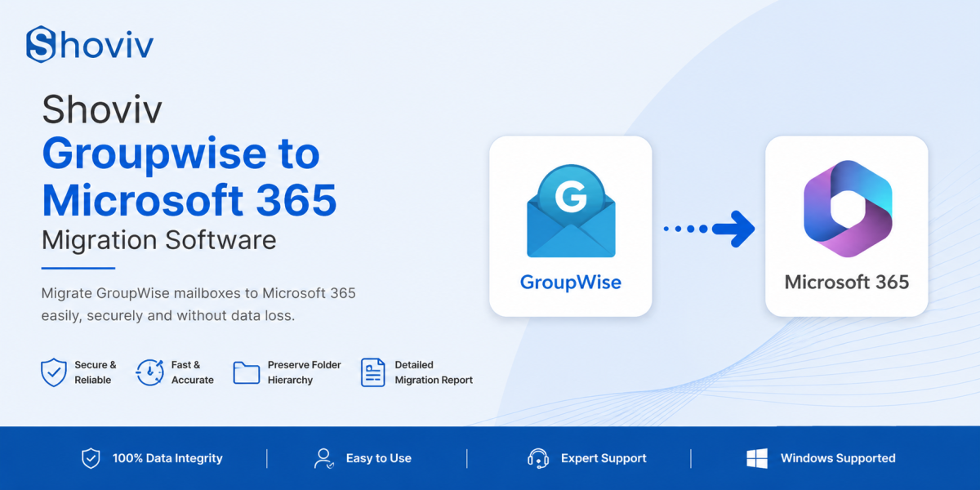Click the "Expert Support" text
Image resolution: width=980 pixels, height=490 pixels.
[604, 458]
